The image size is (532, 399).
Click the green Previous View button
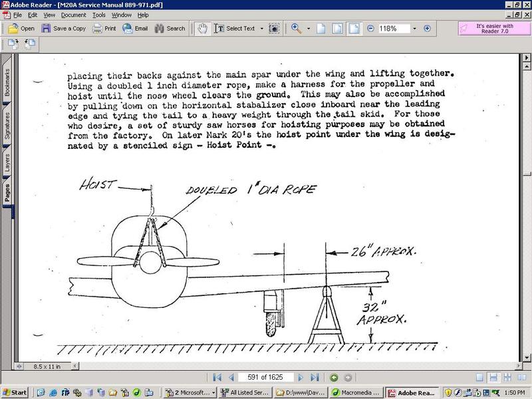[x=334, y=377]
